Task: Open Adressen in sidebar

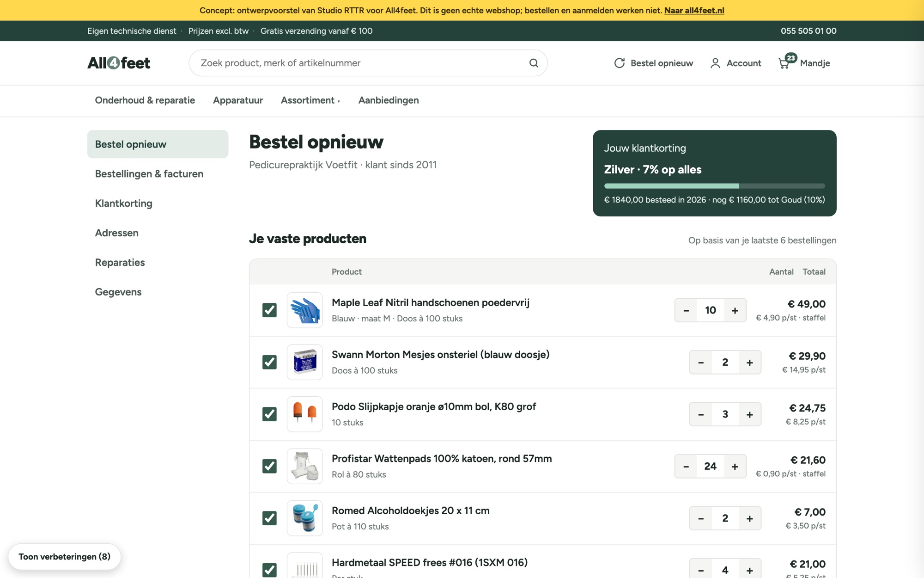Action: click(158, 233)
